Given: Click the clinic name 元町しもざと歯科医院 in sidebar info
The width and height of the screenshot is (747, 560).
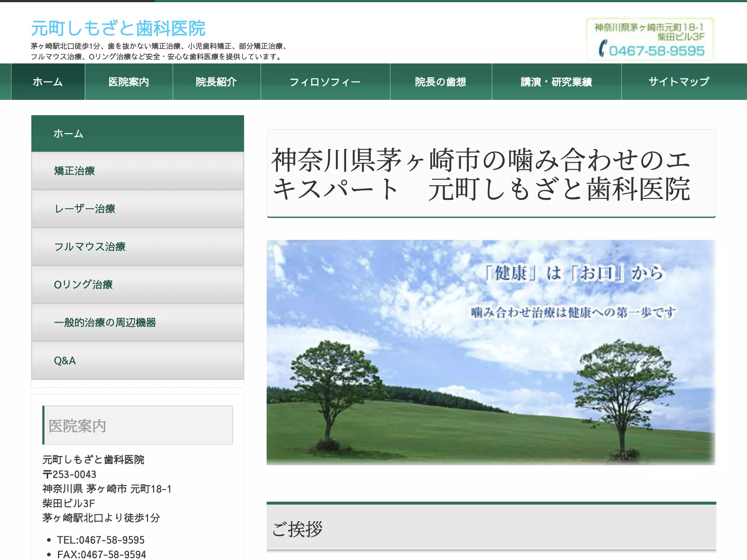Looking at the screenshot, I should 93,460.
